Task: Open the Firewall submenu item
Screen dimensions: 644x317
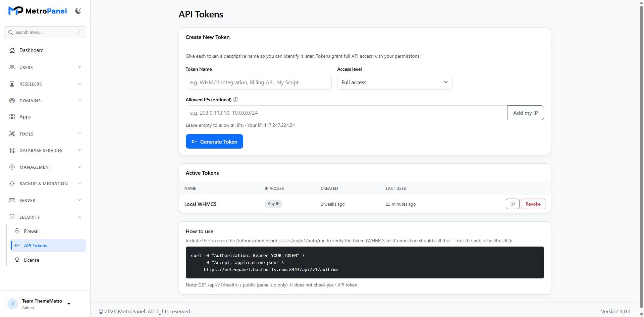Action: 48,231
